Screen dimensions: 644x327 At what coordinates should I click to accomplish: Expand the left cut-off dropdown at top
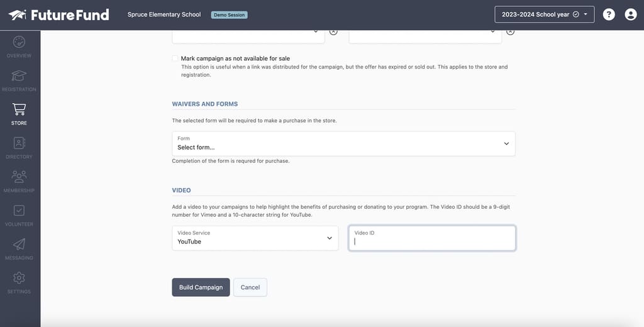pyautogui.click(x=248, y=36)
